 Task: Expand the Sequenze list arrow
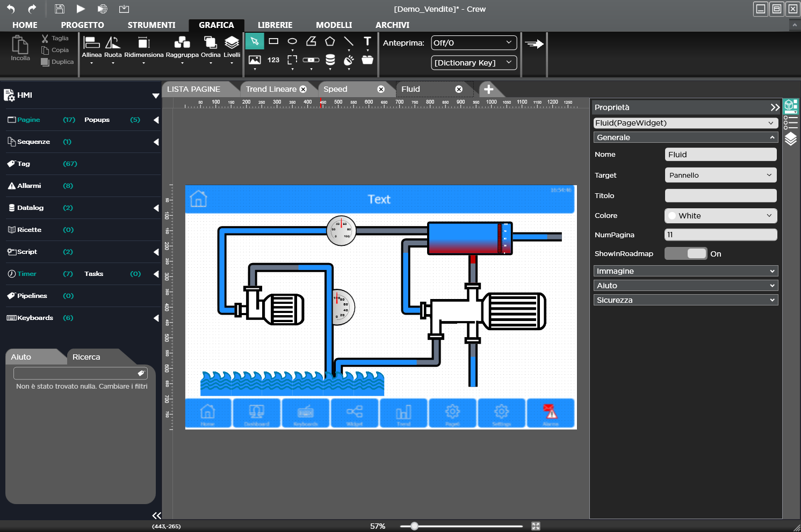coord(156,142)
